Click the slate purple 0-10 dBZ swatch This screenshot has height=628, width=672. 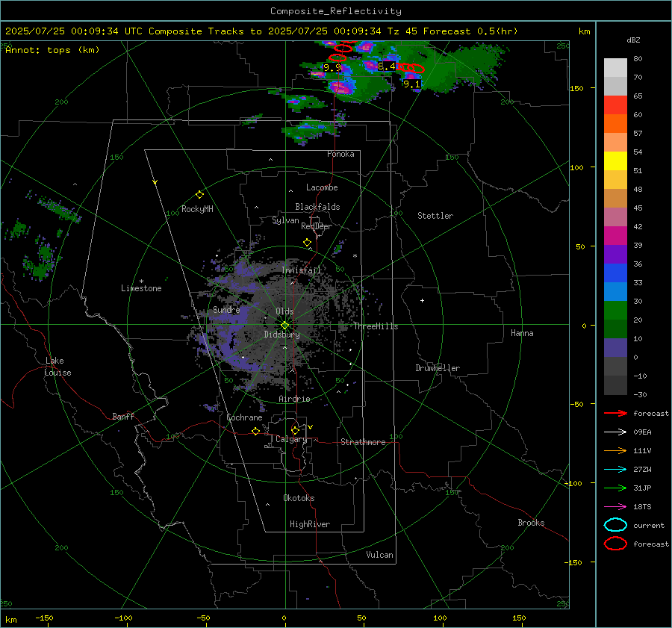click(x=615, y=348)
